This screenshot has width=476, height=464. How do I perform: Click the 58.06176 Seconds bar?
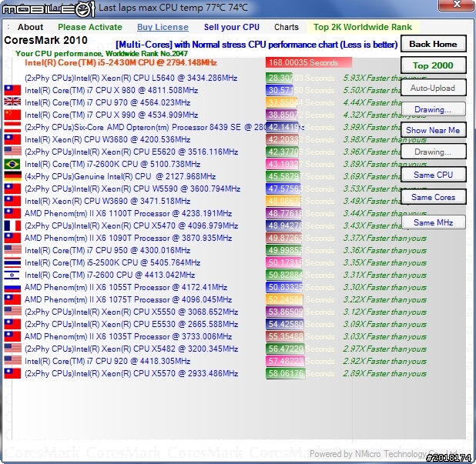[285, 373]
